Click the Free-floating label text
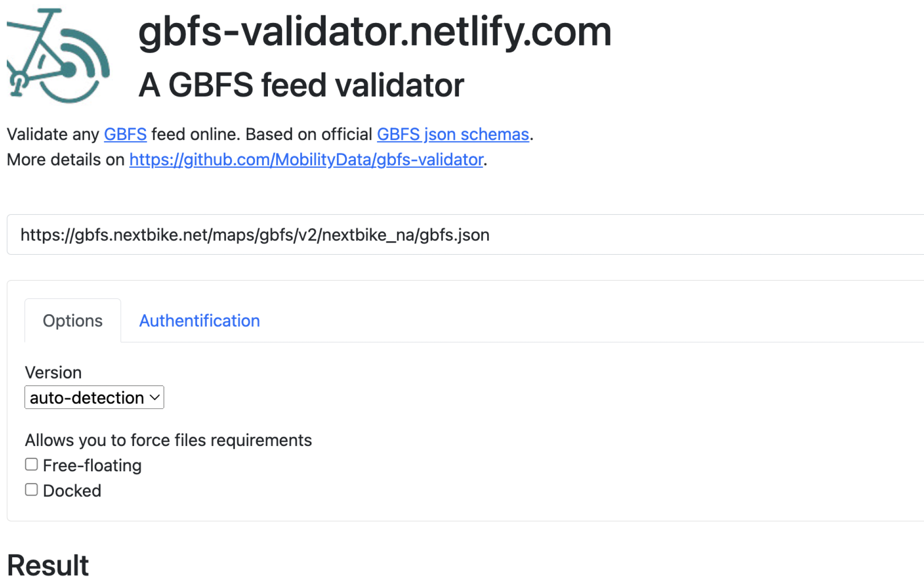 click(x=92, y=465)
